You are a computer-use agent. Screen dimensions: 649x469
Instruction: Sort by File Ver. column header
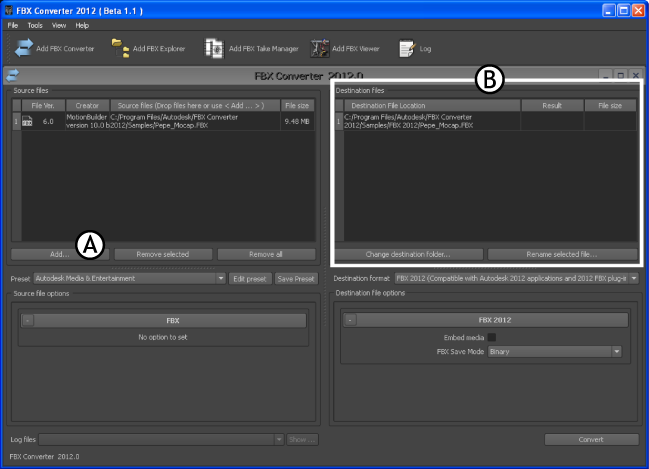[43, 106]
